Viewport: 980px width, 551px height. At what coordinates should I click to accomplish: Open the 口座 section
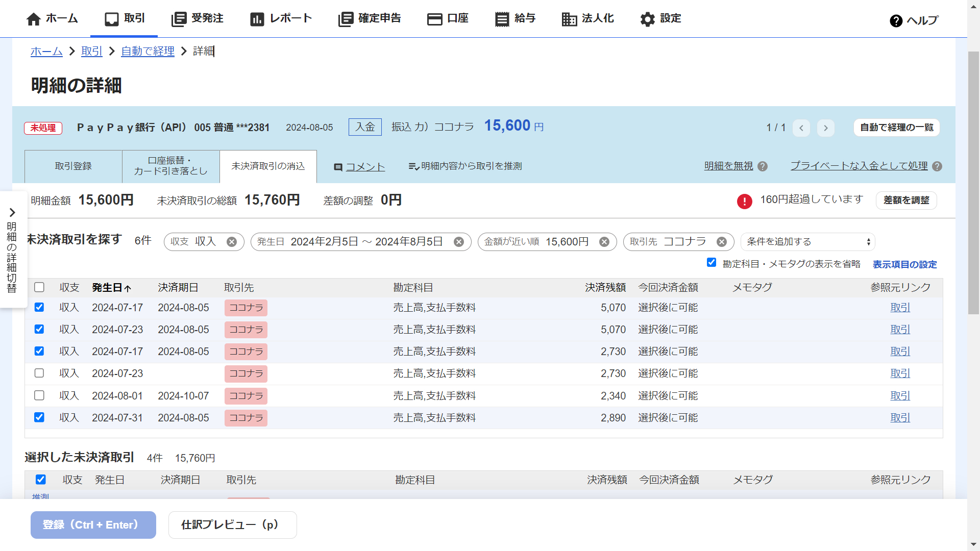pos(447,18)
